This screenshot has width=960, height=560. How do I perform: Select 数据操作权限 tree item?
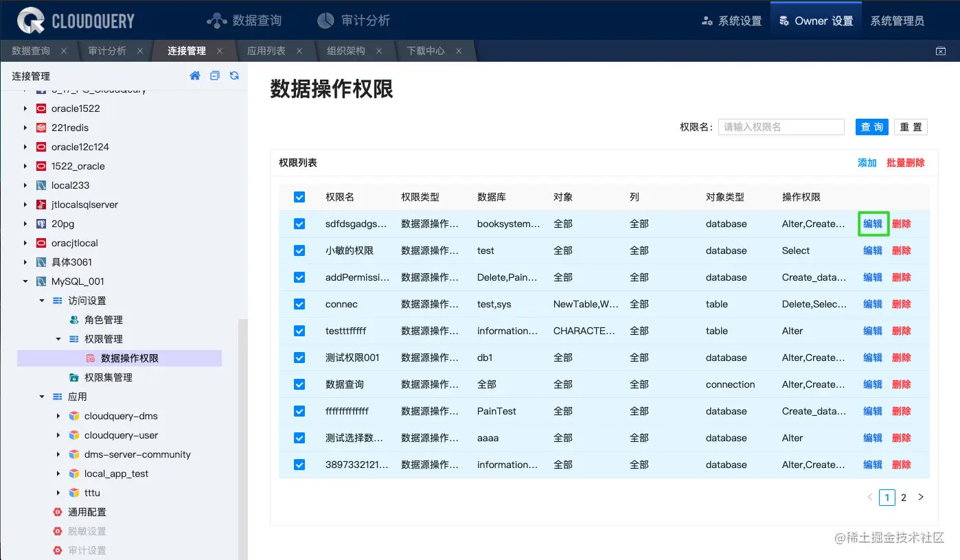pyautogui.click(x=130, y=358)
